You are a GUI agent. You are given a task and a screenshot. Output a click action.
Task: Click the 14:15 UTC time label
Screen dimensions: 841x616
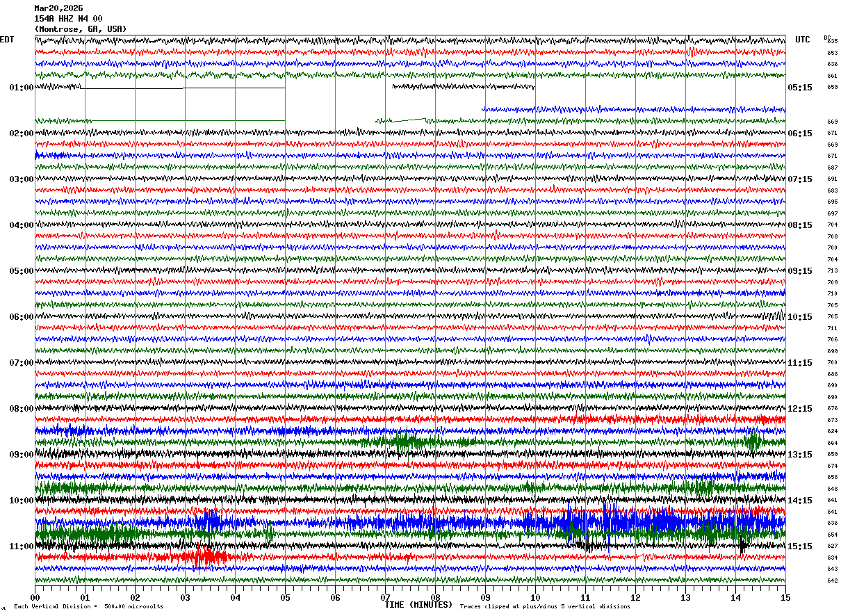pos(800,501)
